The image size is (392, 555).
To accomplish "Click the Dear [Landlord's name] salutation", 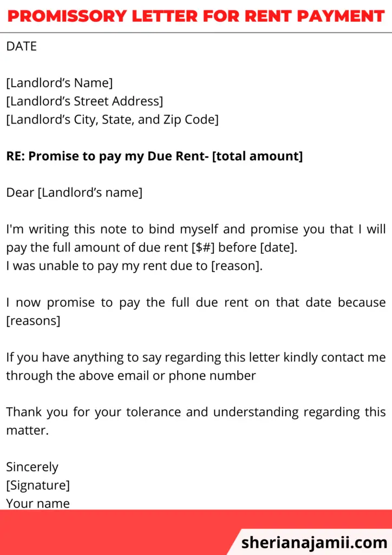I will click(x=74, y=192).
